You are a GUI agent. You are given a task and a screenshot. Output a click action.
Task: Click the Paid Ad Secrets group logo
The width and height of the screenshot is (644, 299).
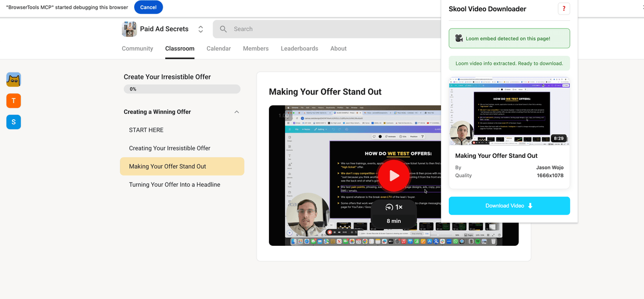[x=129, y=29]
